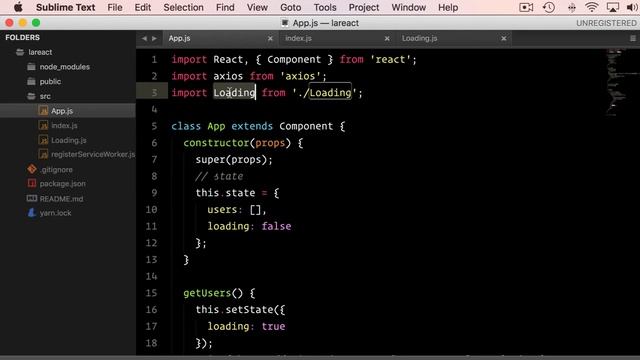Screen dimensions: 640x360
Task: Open the Apple menu
Action: click(18, 7)
